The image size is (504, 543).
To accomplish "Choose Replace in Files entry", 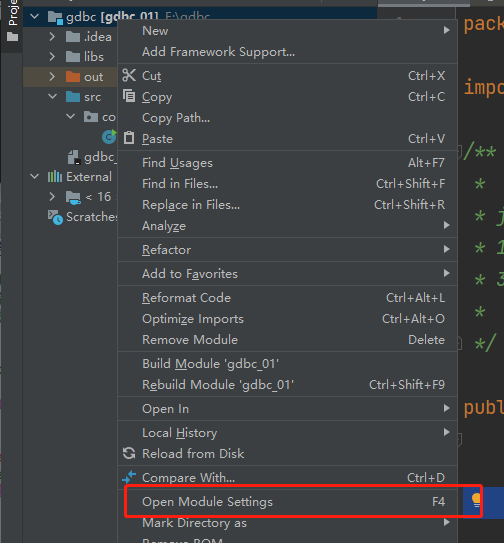I will tap(288, 205).
